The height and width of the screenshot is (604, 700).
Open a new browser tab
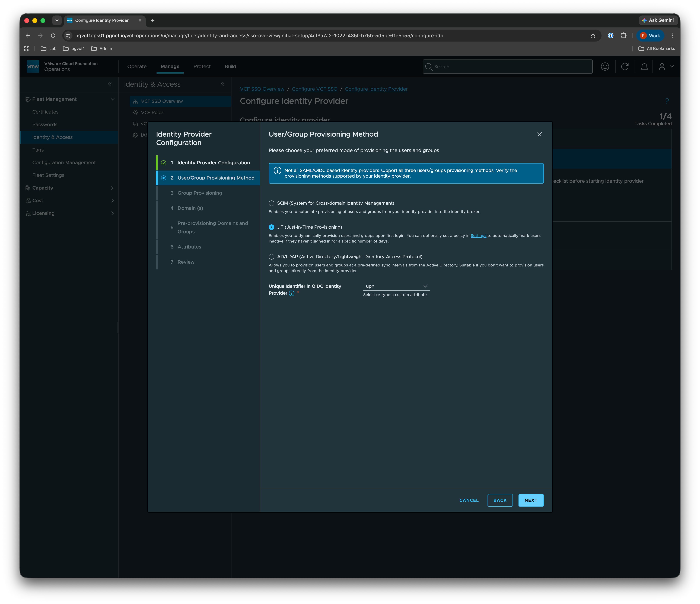[x=153, y=20]
